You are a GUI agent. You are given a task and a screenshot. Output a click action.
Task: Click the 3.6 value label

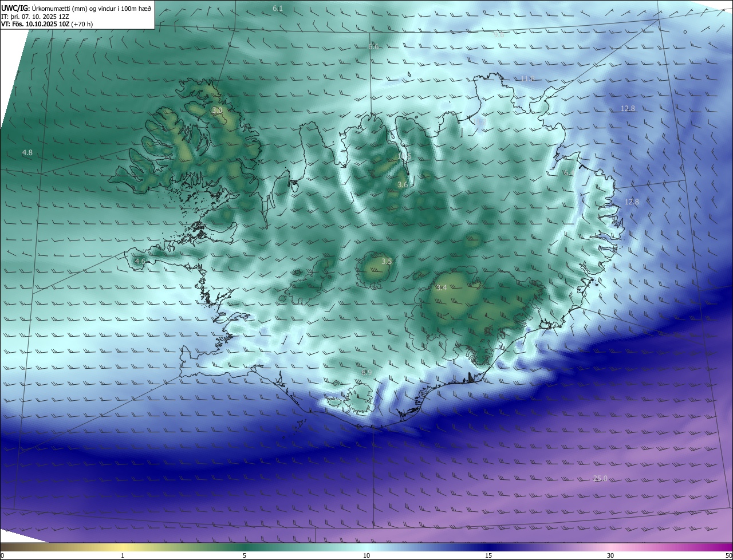403,185
